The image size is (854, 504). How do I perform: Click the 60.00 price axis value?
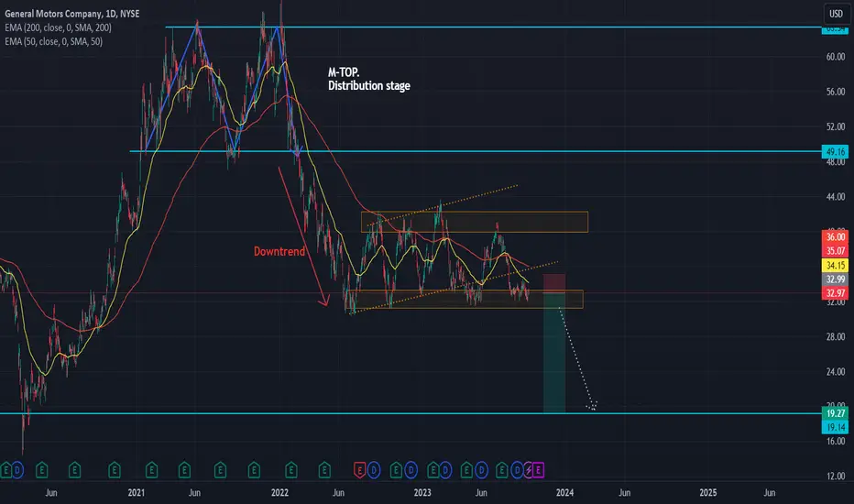pyautogui.click(x=835, y=57)
